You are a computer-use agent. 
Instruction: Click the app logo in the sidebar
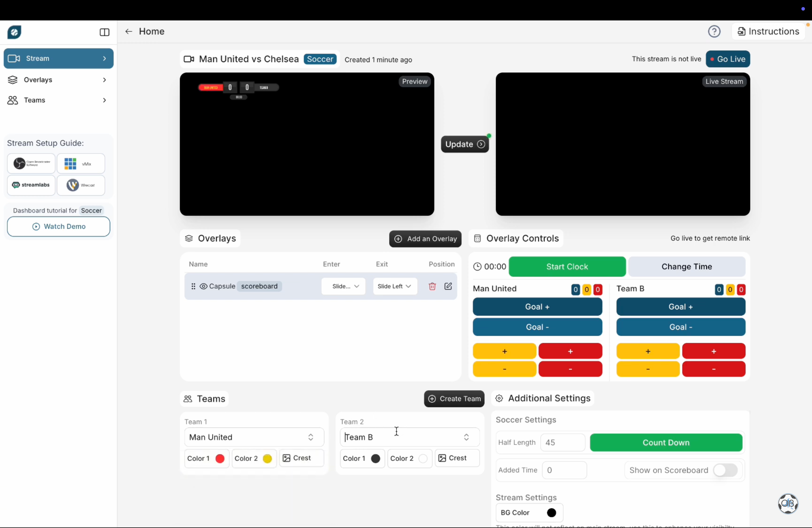15,32
